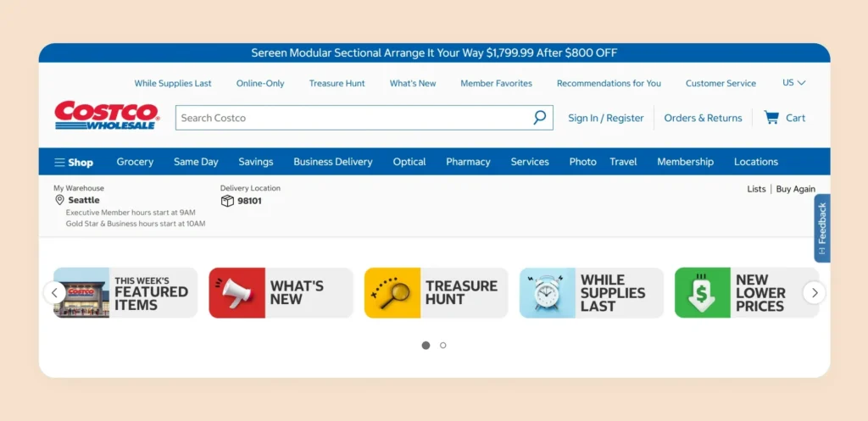Go to previous carousel slide arrow
The width and height of the screenshot is (868, 421).
pos(55,292)
